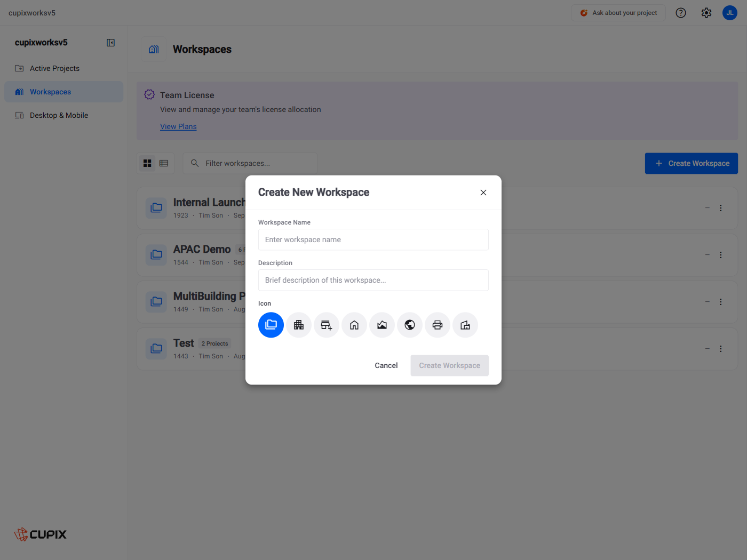Open the APAC Demo workspace title
This screenshot has width=747, height=560.
pyautogui.click(x=202, y=249)
